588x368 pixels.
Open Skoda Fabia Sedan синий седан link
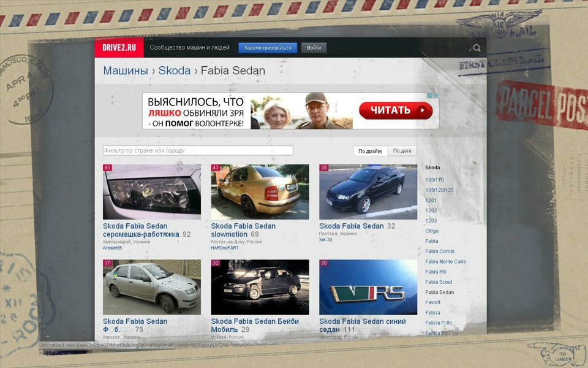tap(362, 325)
